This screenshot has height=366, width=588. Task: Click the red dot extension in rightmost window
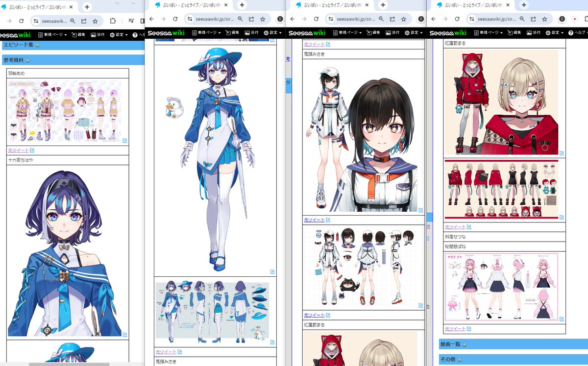tap(575, 19)
